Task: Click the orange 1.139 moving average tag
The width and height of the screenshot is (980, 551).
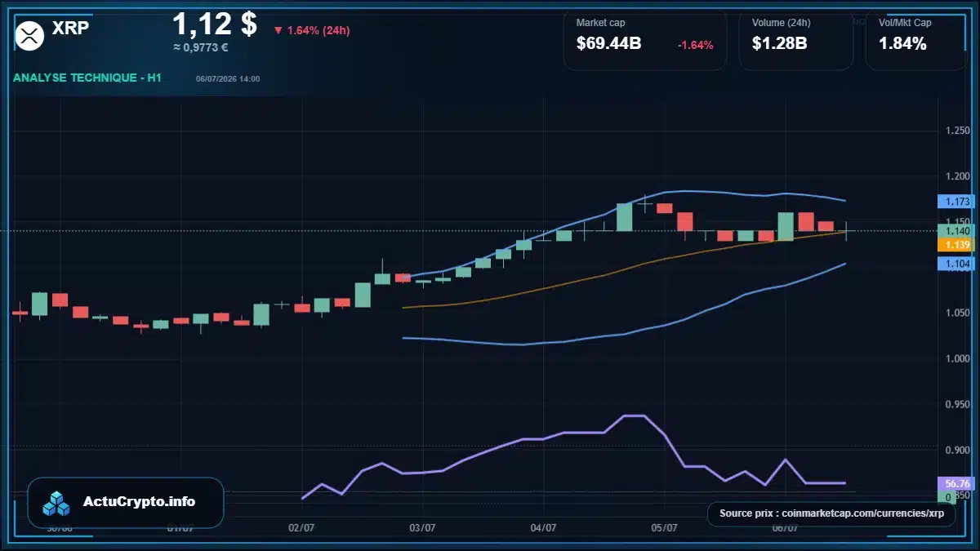Action: coord(956,245)
